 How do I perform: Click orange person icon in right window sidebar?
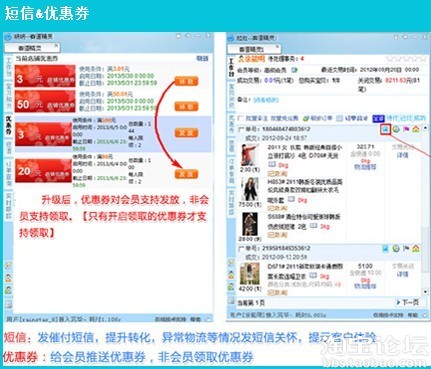(x=231, y=275)
